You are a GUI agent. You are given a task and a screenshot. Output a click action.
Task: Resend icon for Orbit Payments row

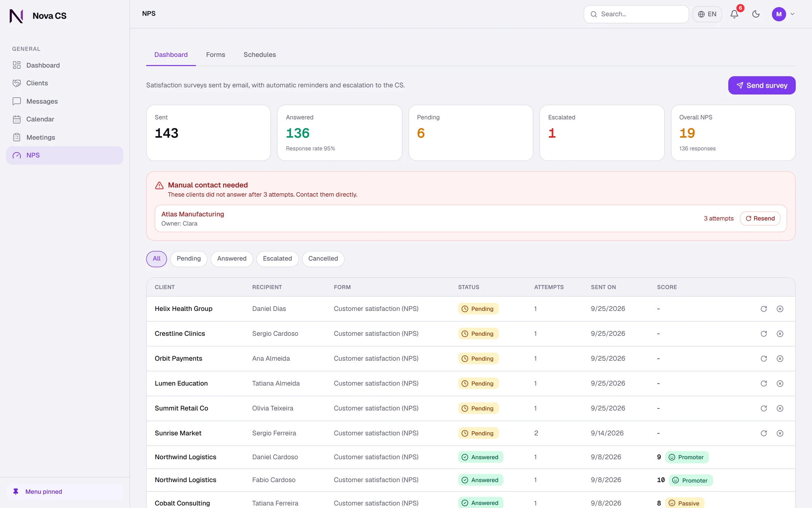764,358
